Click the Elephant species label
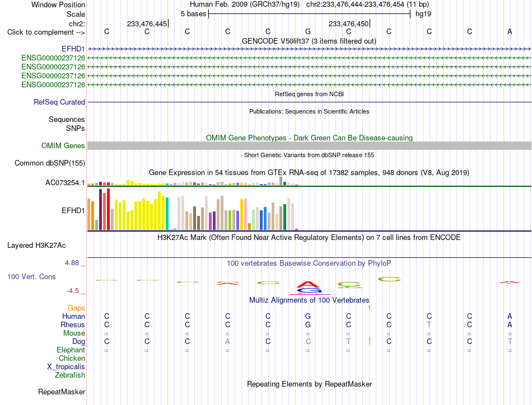The width and height of the screenshot is (532, 405). [71, 350]
